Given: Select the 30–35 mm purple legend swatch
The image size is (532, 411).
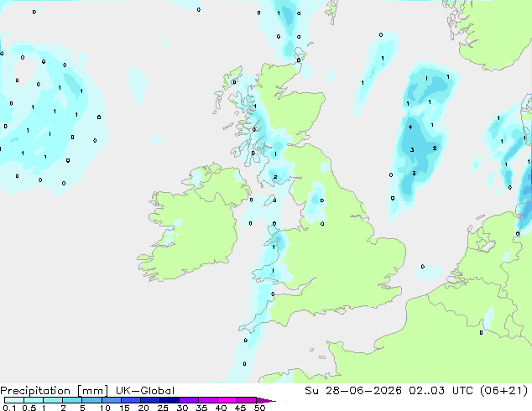Looking at the screenshot, I should coord(189,400).
